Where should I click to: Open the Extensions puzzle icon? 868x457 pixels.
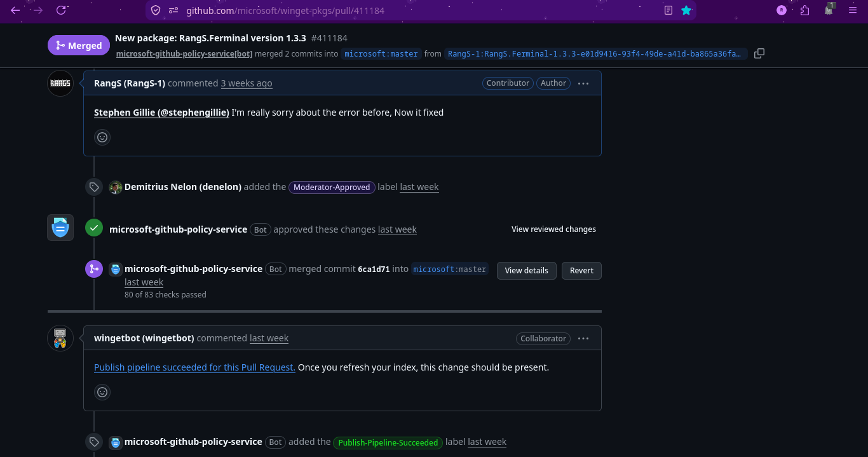[x=805, y=10]
